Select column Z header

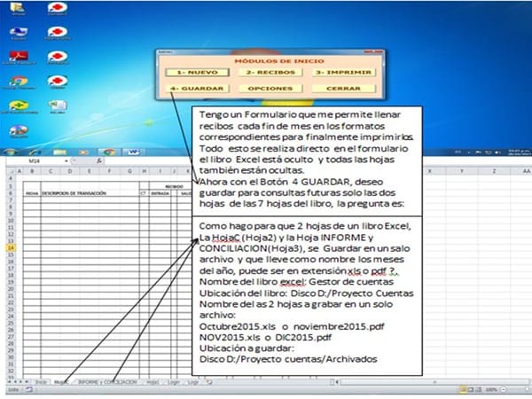coord(494,171)
